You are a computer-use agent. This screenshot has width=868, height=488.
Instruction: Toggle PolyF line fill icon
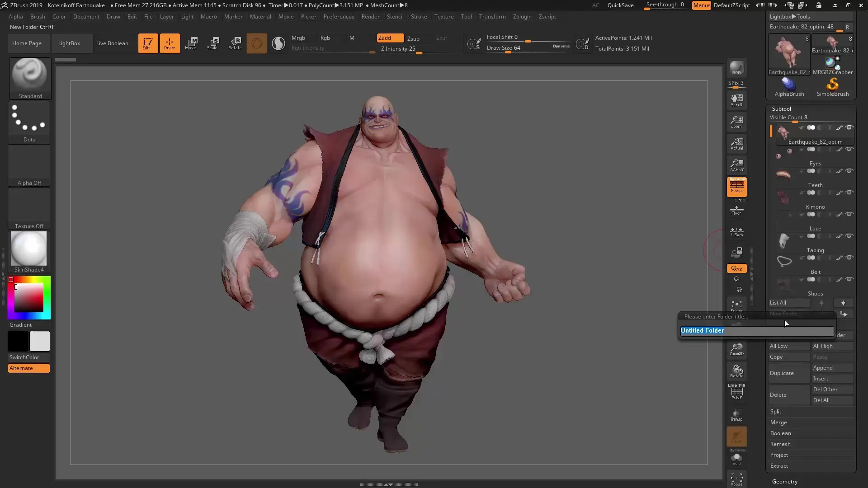(x=736, y=392)
